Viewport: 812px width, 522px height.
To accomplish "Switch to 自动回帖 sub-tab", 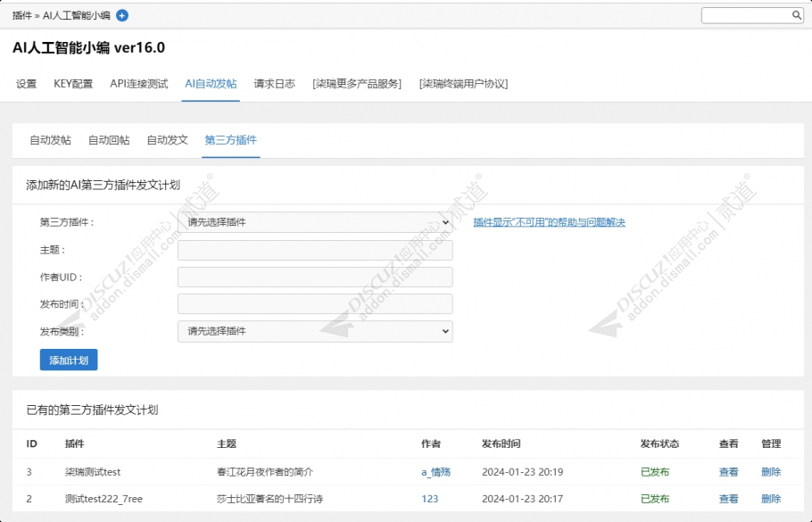I will click(109, 140).
